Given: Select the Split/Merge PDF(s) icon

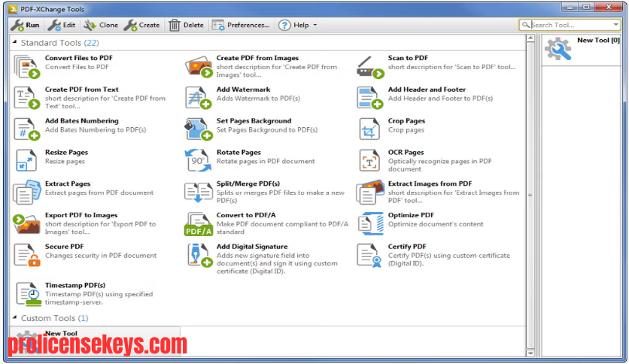Looking at the screenshot, I should 199,193.
